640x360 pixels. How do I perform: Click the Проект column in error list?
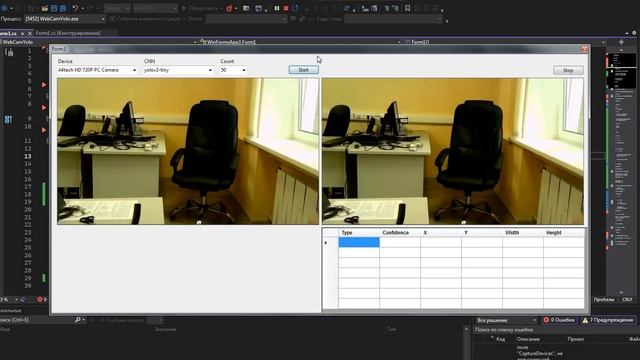coord(576,339)
